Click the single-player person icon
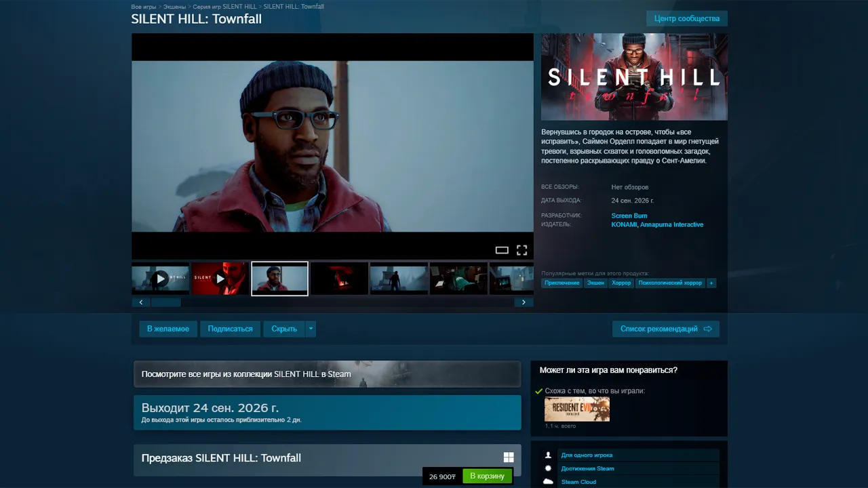 (549, 455)
